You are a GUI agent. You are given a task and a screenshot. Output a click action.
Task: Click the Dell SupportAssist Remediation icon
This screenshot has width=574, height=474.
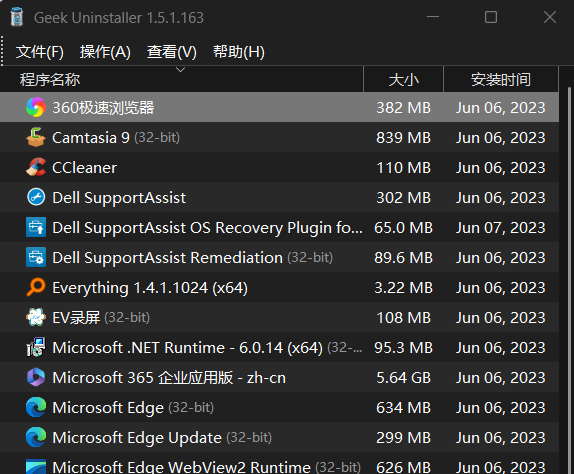tap(36, 257)
